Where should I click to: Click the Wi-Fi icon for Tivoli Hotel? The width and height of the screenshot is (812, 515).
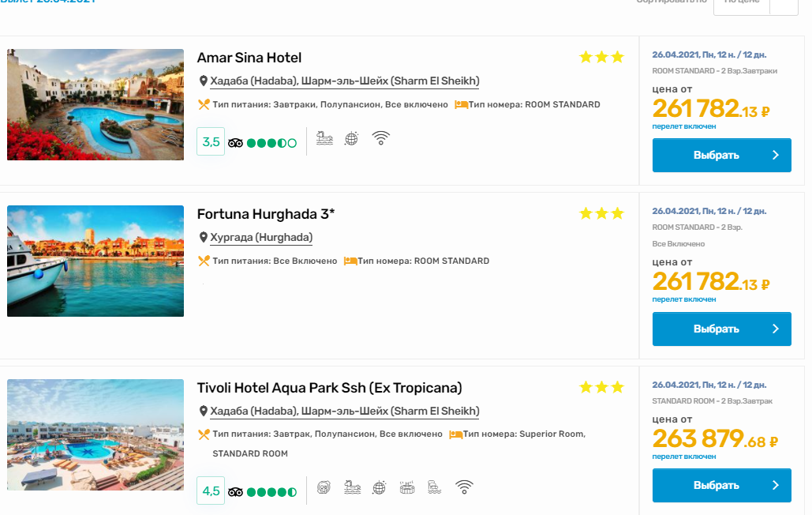(x=464, y=487)
